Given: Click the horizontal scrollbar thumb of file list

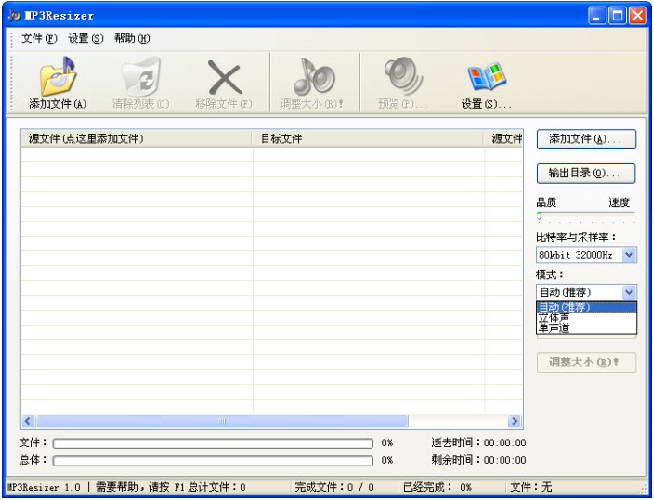Looking at the screenshot, I should point(222,421).
